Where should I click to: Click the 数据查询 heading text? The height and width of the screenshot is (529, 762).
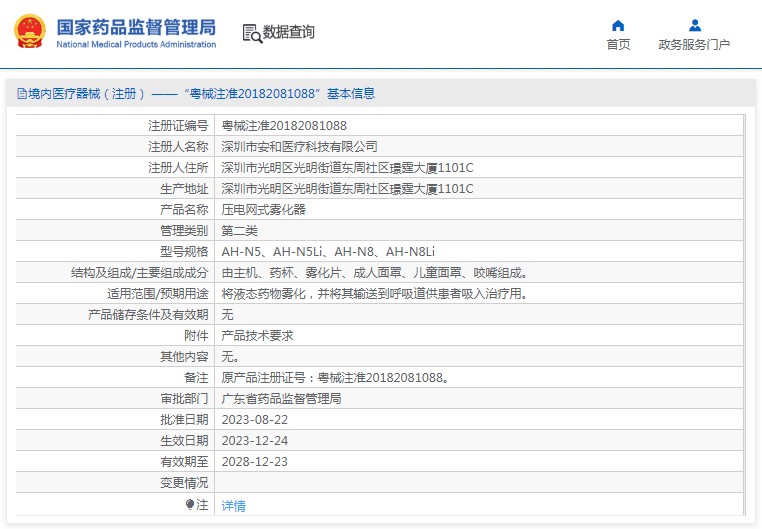click(289, 32)
